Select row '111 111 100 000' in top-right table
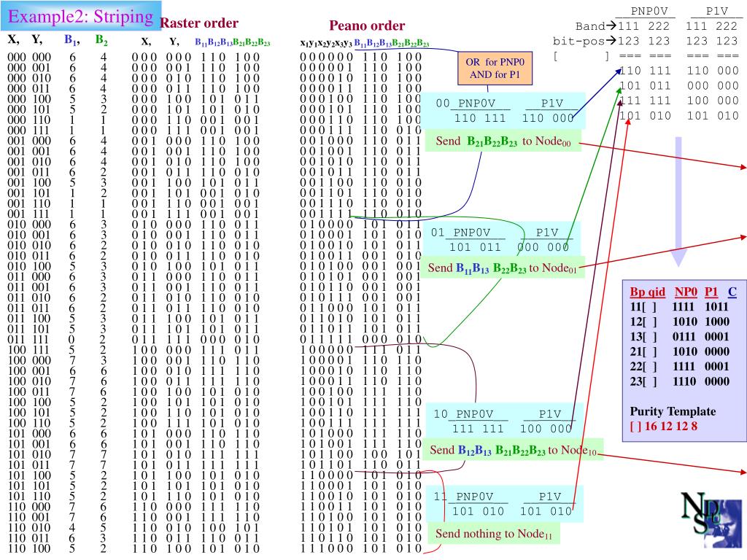 [x=679, y=101]
